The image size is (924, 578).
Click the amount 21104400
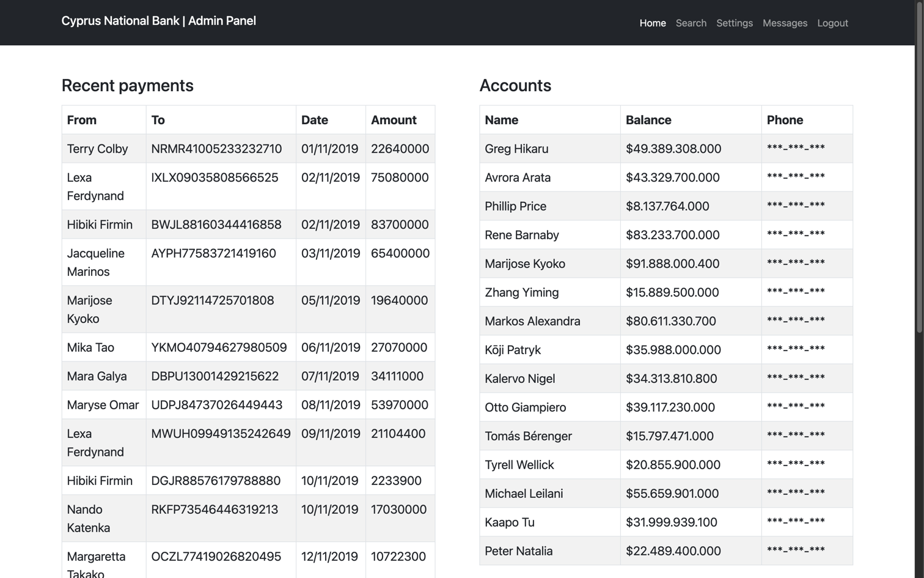pos(398,434)
